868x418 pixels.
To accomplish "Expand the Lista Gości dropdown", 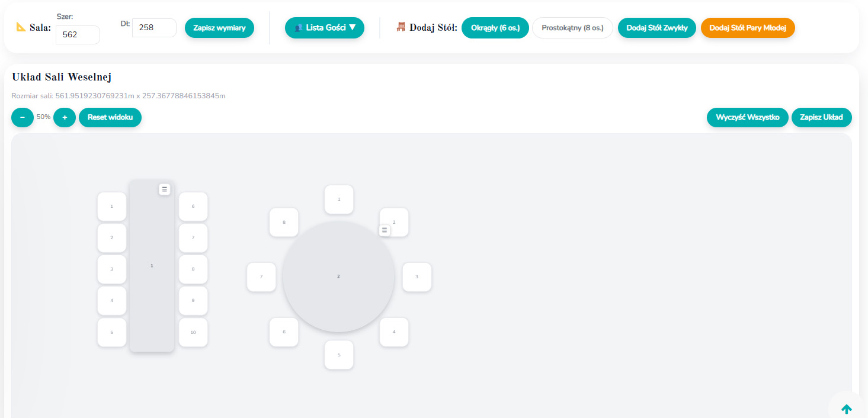I will [325, 27].
